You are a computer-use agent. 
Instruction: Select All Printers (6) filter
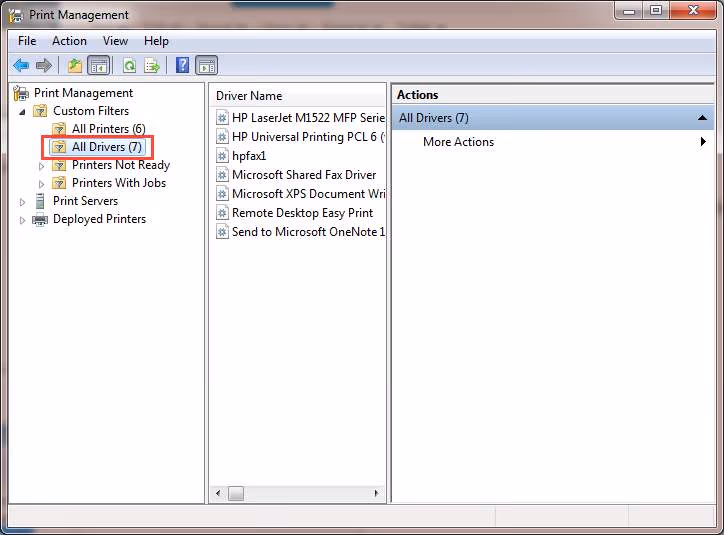(108, 129)
